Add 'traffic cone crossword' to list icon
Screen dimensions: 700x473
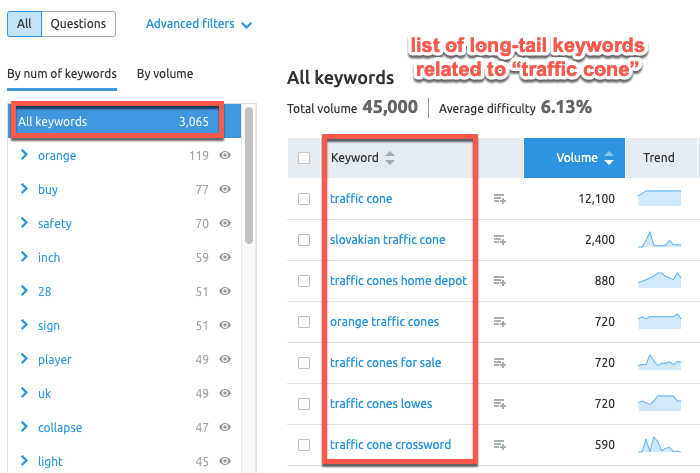click(x=500, y=445)
